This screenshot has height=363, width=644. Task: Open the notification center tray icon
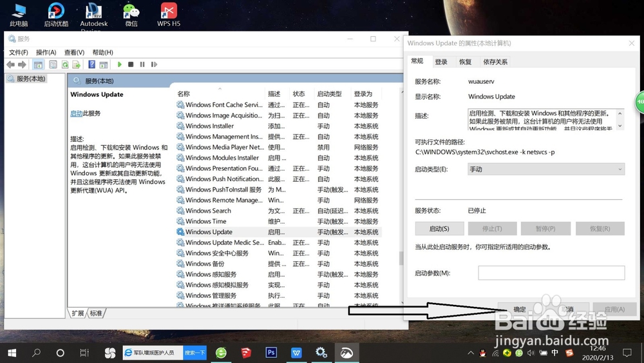point(627,353)
